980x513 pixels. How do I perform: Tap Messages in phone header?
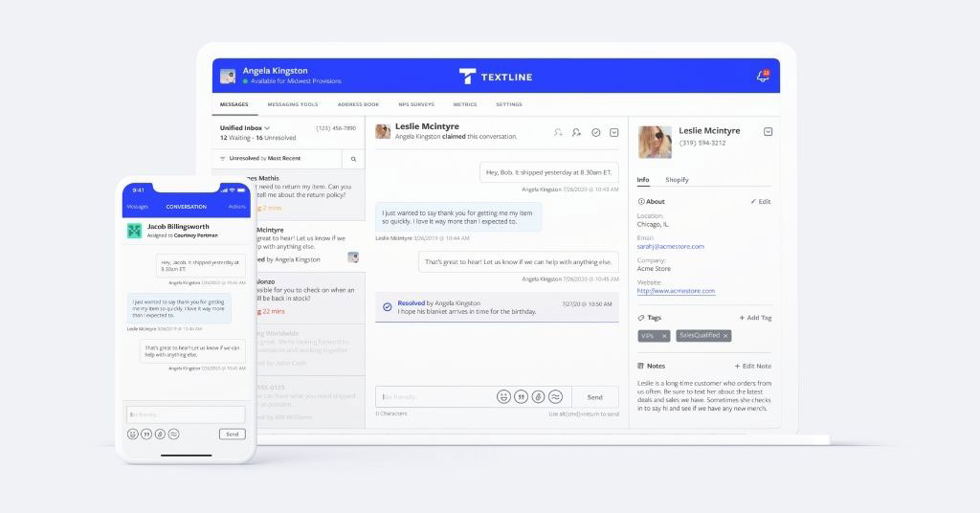click(138, 207)
